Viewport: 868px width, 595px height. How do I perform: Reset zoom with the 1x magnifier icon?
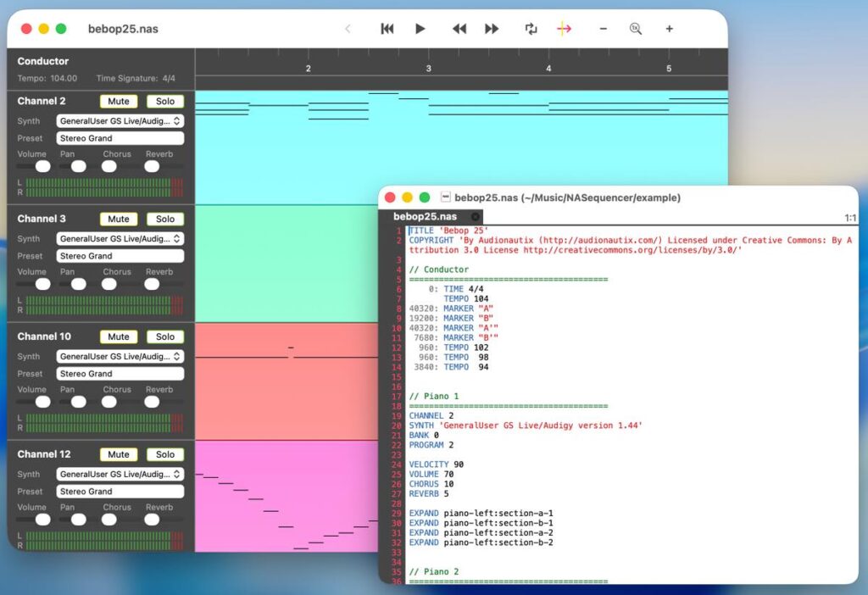(635, 29)
